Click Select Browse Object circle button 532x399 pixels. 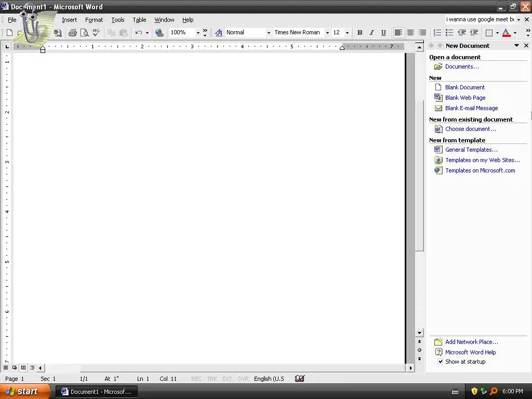pyautogui.click(x=420, y=350)
